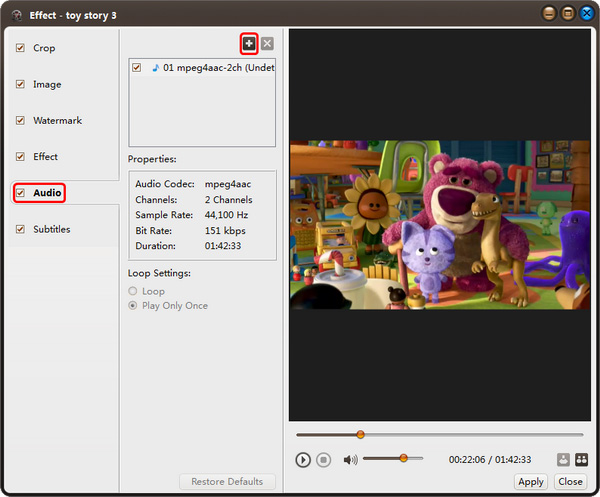
Task: Close the Effect window with the blue X
Action: tap(587, 13)
